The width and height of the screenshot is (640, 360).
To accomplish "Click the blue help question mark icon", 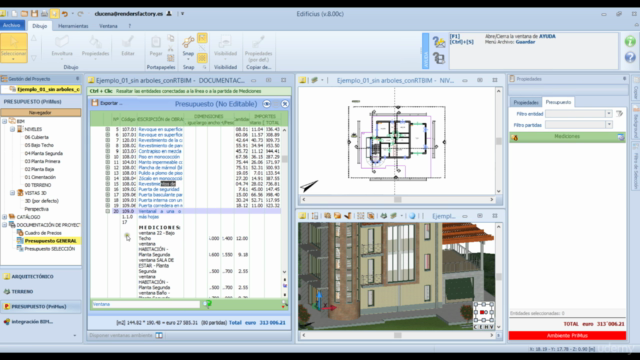I will 630,57.
